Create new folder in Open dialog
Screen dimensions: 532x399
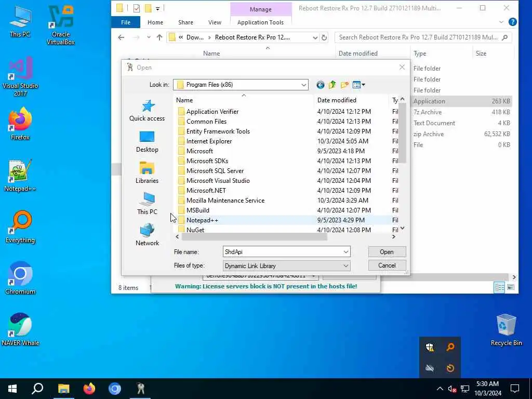coord(344,85)
